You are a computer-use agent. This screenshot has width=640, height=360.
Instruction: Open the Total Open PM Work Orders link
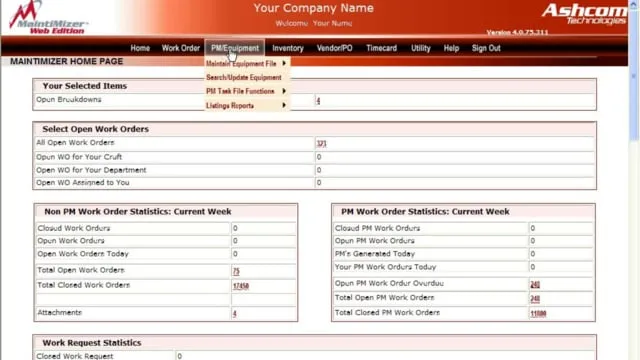(535, 299)
